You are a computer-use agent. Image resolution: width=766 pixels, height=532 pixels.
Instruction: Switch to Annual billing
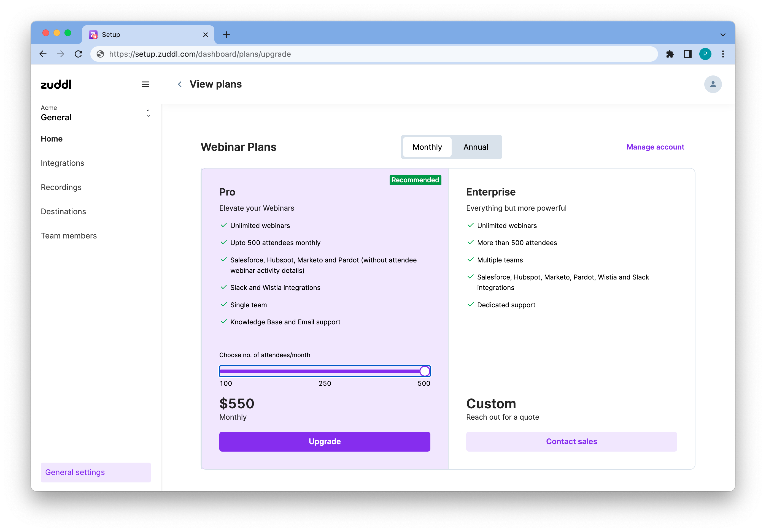pos(476,147)
